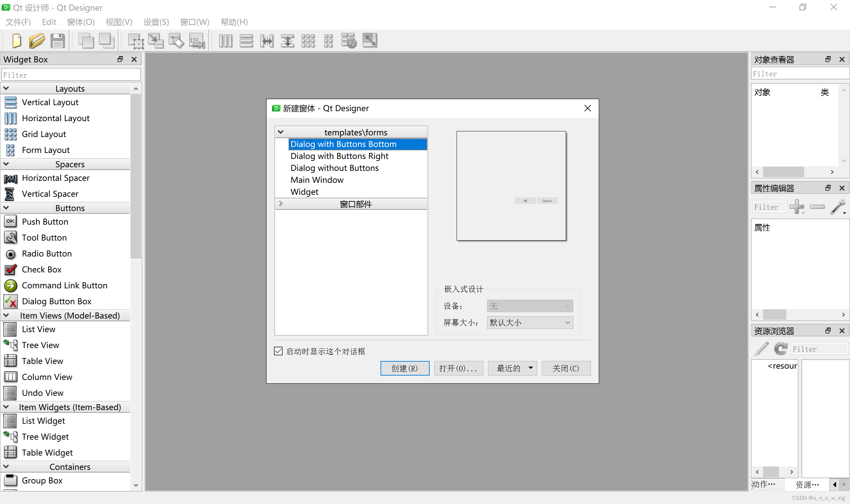Screen dimensions: 850x504
Task: Select Main Window template
Action: tap(317, 180)
